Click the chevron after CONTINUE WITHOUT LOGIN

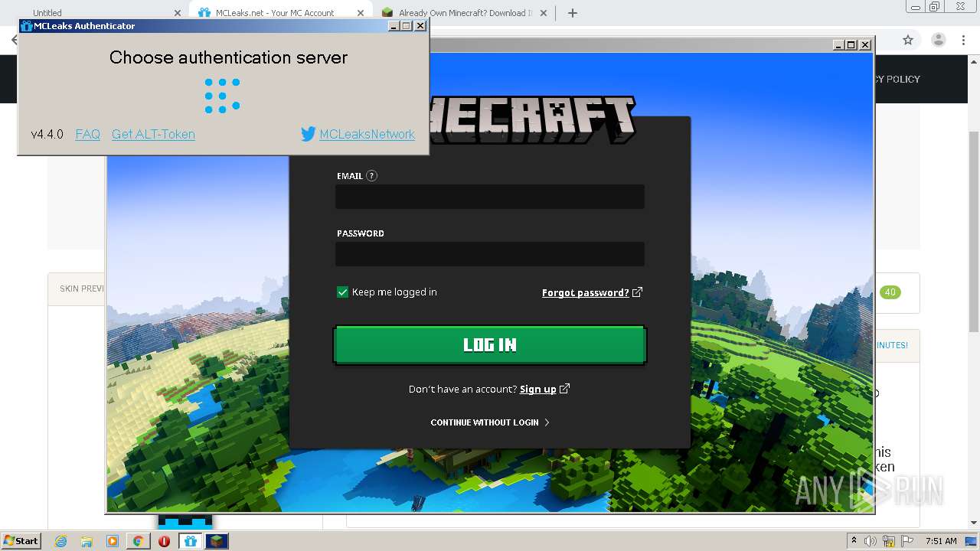[547, 422]
